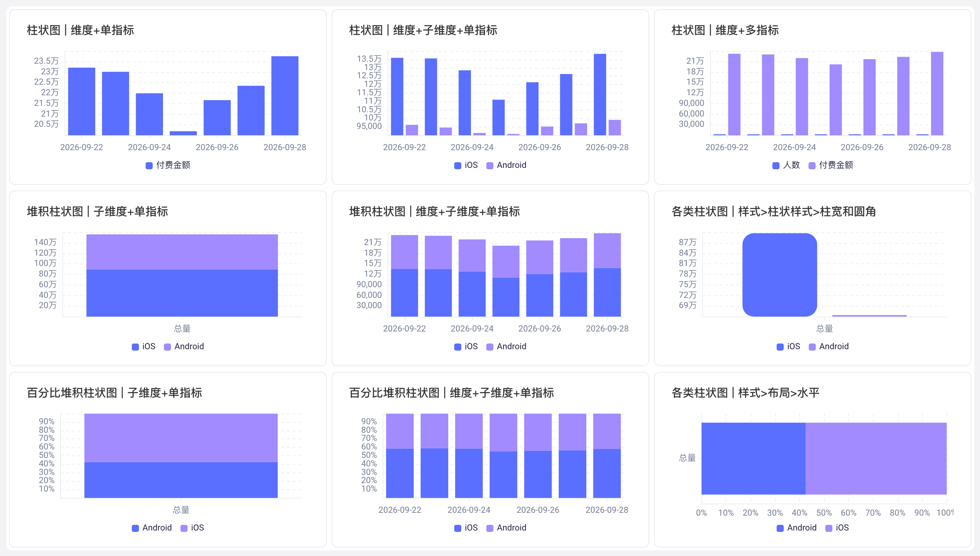Click the 69万 y-axis label
Image resolution: width=980 pixels, height=556 pixels.
click(x=687, y=306)
